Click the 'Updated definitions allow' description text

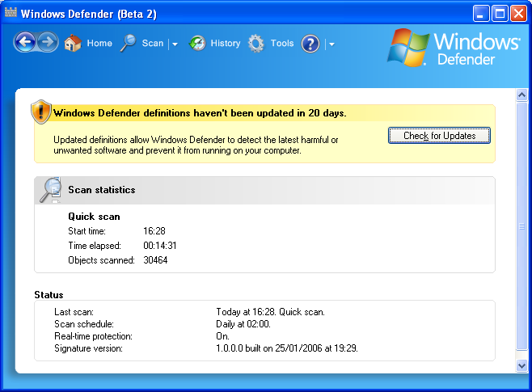[x=196, y=145]
